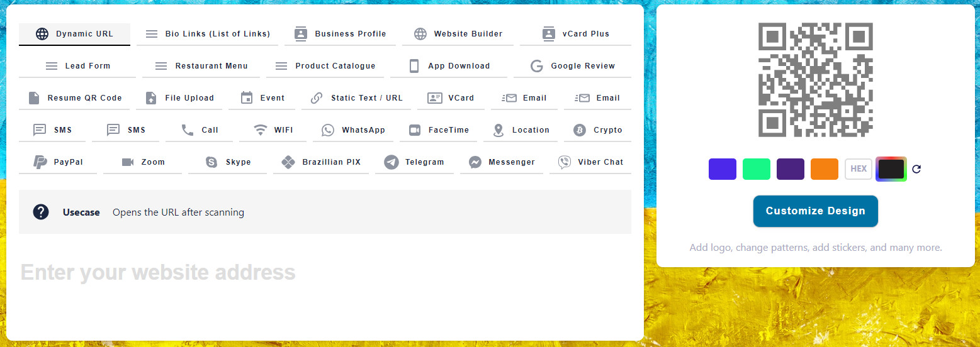Choose the Website Builder tab
The width and height of the screenshot is (980, 347).
pos(458,34)
